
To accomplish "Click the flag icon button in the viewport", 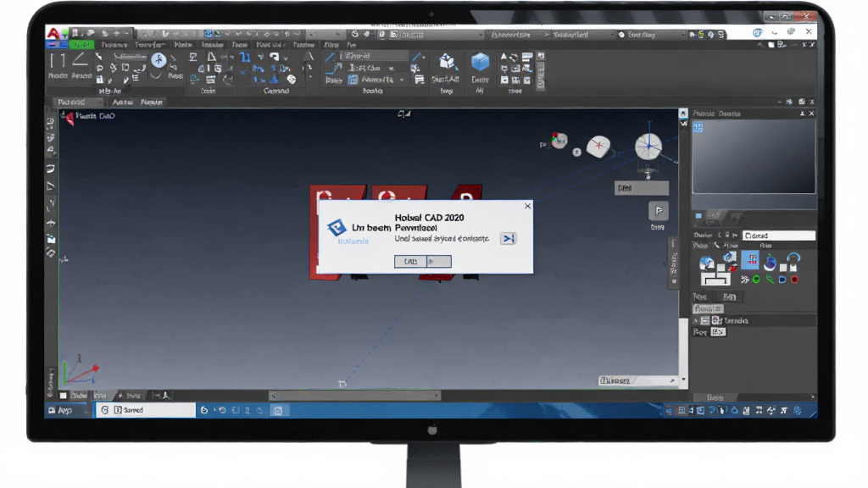I will click(658, 211).
